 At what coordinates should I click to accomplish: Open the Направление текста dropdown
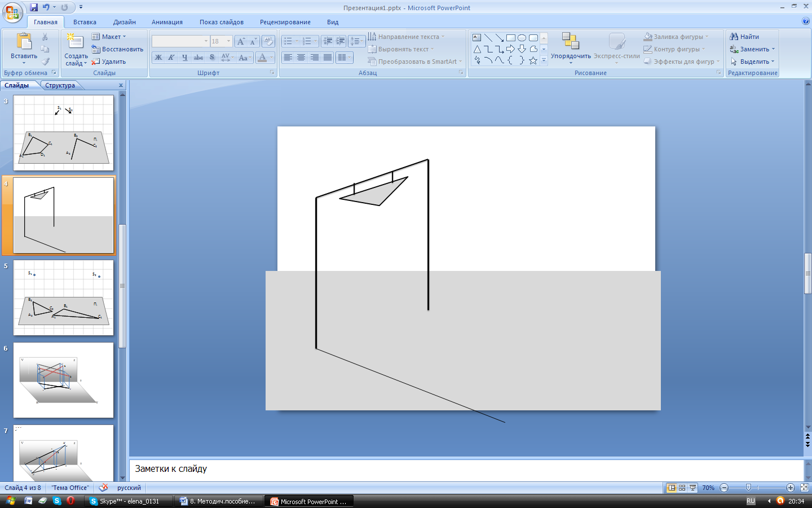click(406, 37)
